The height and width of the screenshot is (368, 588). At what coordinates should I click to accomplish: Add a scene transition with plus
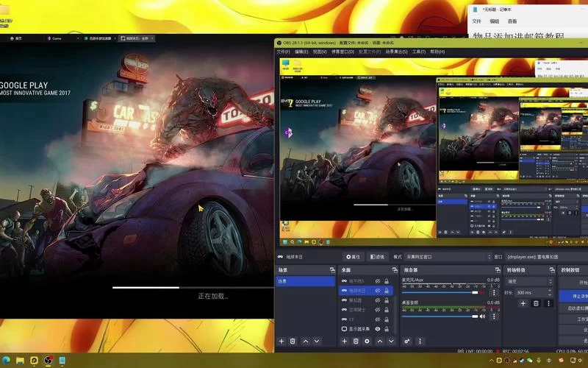point(523,303)
